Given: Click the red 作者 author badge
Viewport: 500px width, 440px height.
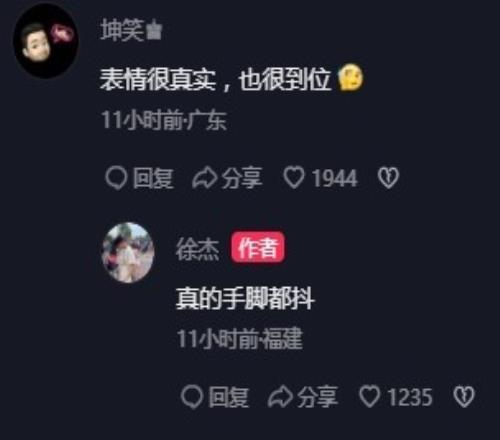Looking at the screenshot, I should tap(258, 248).
